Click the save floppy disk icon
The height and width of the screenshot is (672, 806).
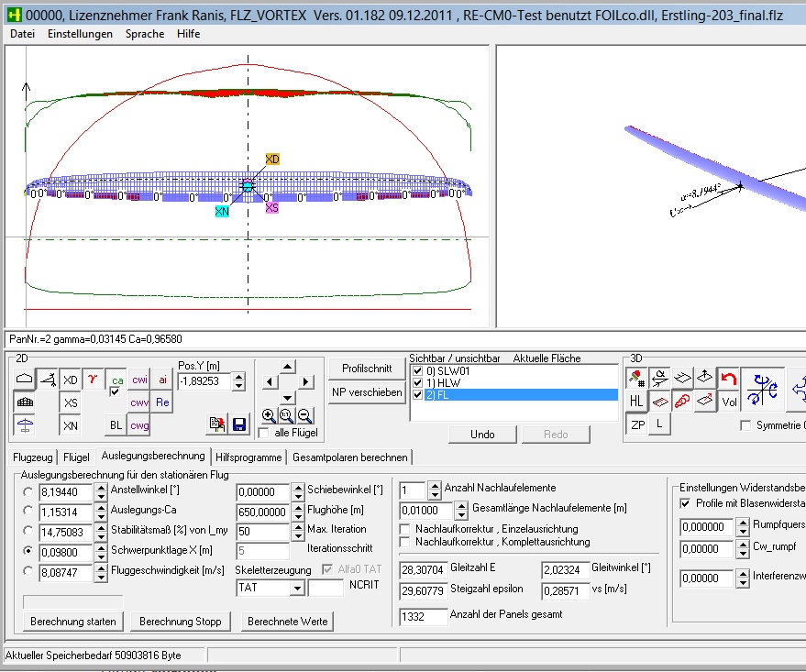tap(239, 424)
